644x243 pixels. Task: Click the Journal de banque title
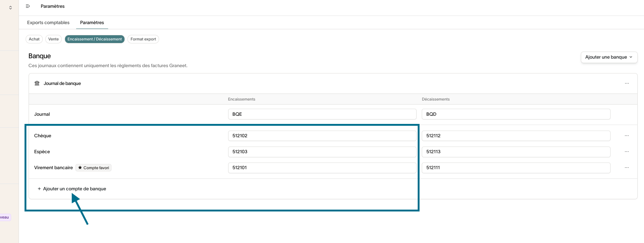pos(62,83)
